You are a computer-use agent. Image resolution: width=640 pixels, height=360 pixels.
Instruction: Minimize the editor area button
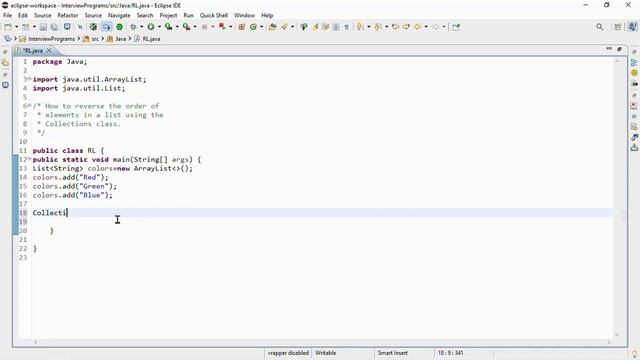(609, 49)
